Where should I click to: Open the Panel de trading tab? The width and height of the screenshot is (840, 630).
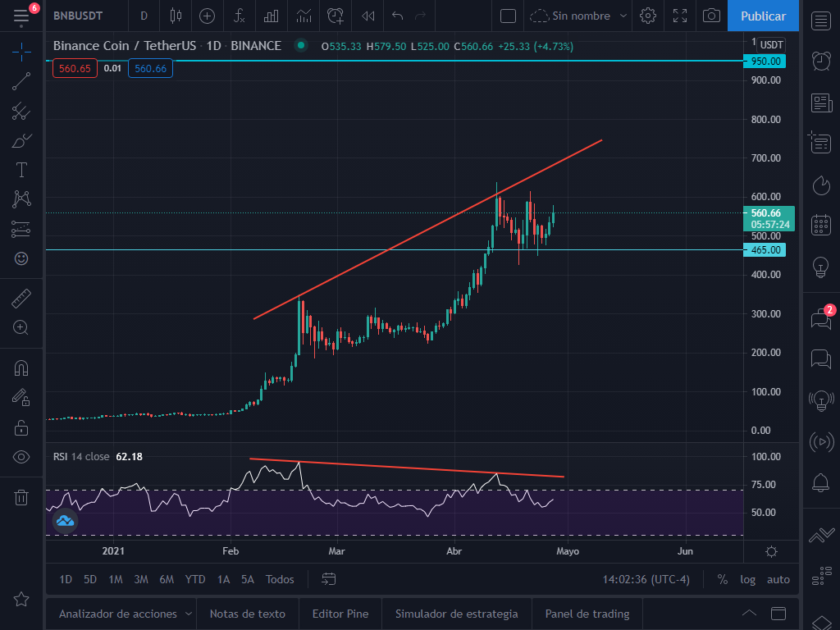click(x=587, y=614)
